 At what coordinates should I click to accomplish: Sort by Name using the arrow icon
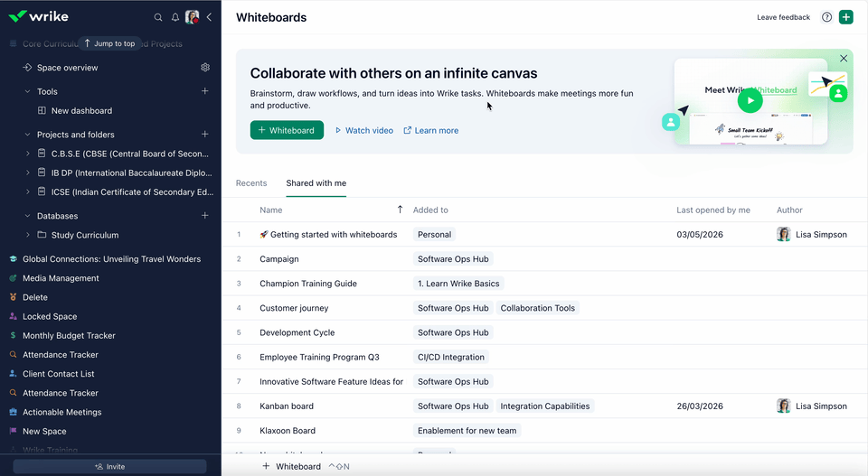pos(400,210)
